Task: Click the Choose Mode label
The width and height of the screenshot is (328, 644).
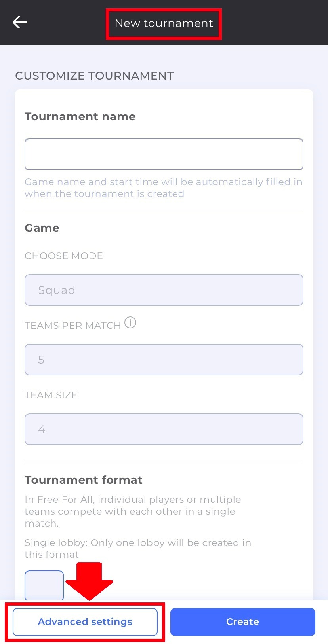Action: tap(64, 256)
